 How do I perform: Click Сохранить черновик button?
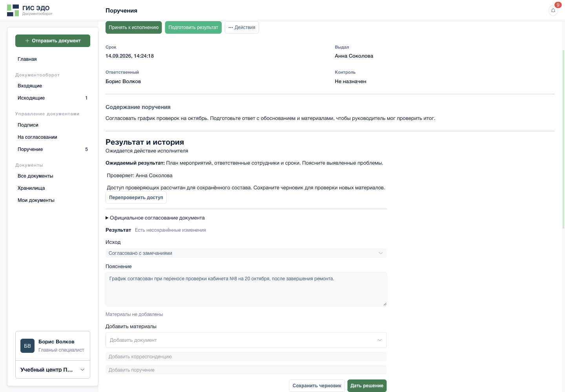tap(317, 386)
